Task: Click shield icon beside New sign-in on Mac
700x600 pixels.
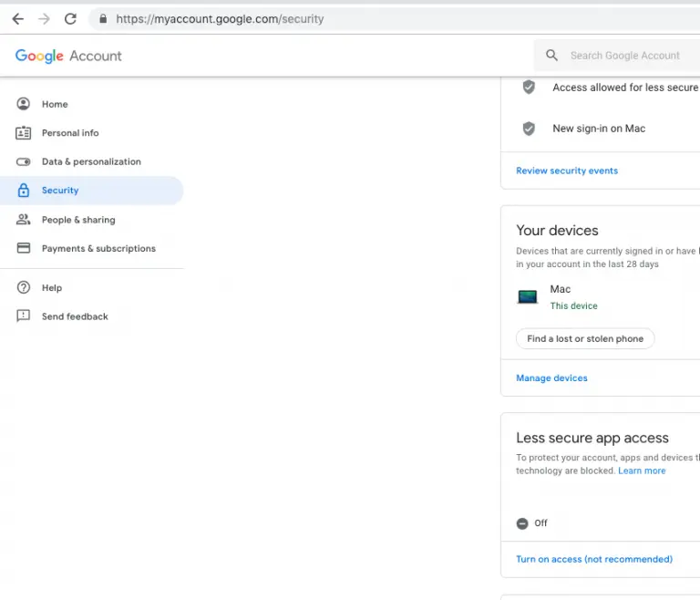Action: point(529,129)
